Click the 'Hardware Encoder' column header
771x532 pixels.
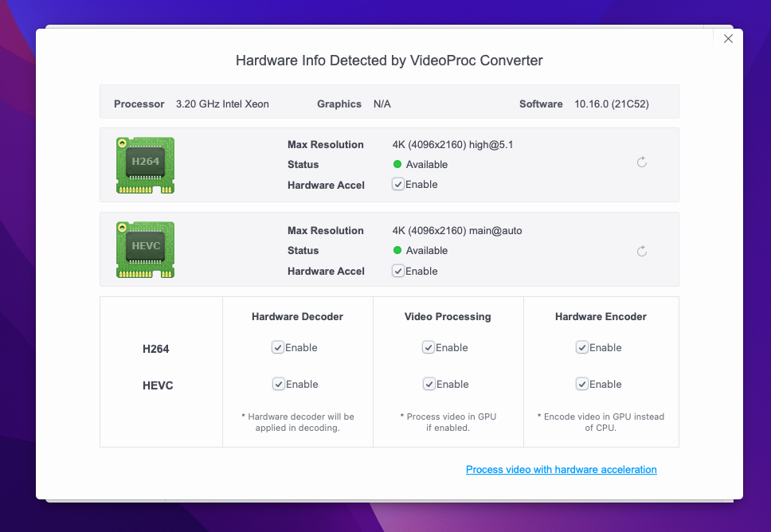(x=601, y=317)
